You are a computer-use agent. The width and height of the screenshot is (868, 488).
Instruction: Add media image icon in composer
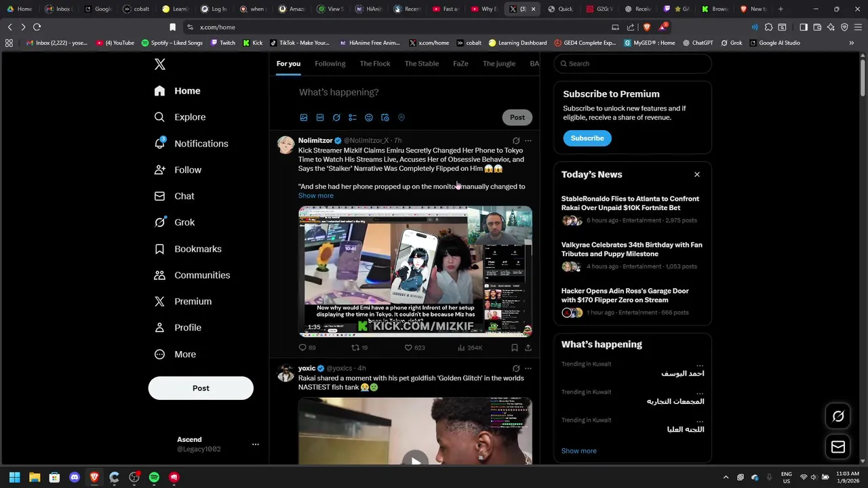pos(304,117)
